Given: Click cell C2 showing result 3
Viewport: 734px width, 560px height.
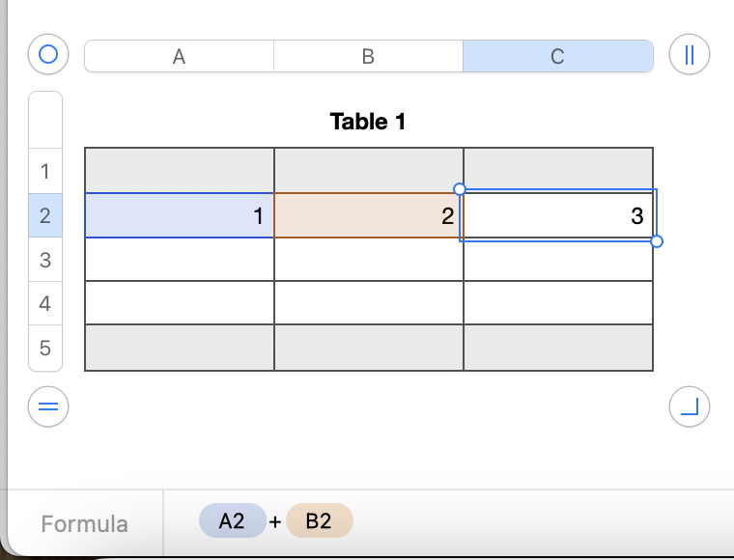Looking at the screenshot, I should point(557,216).
